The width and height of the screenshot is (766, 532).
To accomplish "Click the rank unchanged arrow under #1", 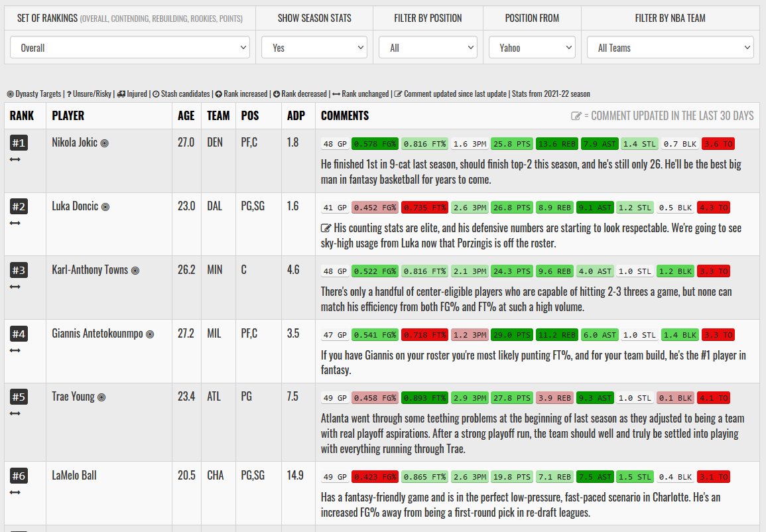I will point(15,158).
